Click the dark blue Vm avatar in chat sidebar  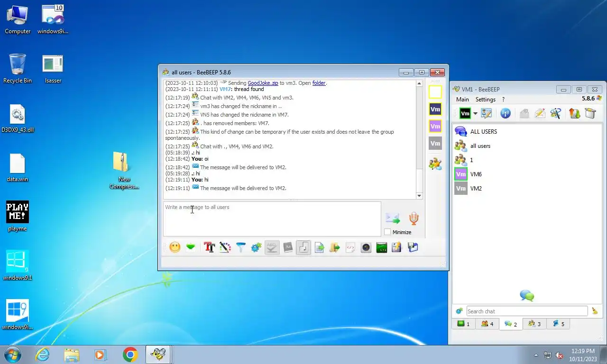tap(435, 109)
